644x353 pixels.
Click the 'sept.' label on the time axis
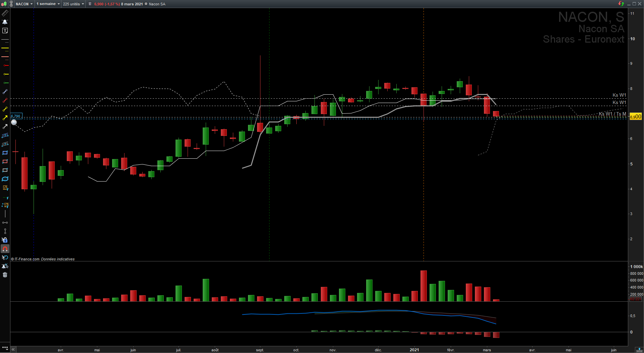click(260, 350)
